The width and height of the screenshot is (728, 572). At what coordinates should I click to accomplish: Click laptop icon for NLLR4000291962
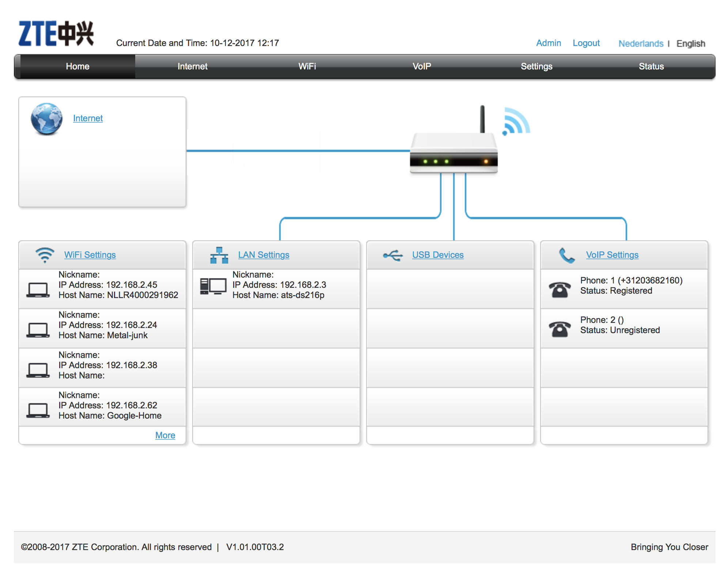coord(38,290)
